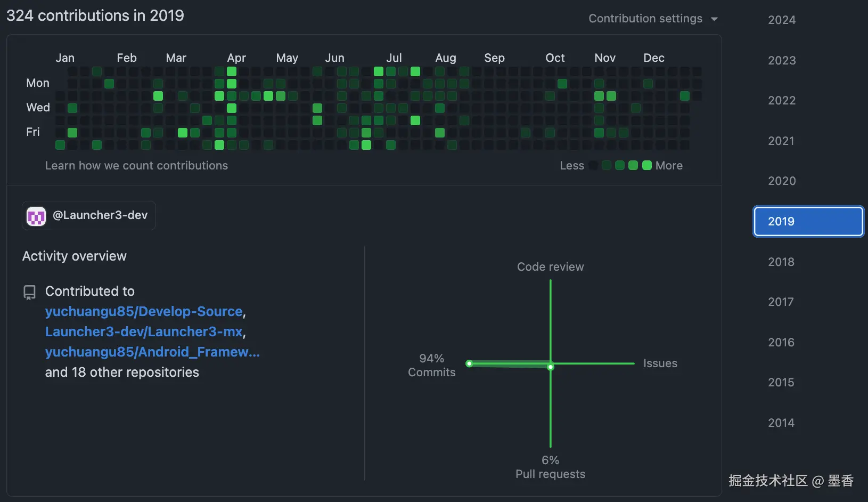
Task: Click the Commits node on the activity chart
Action: pyautogui.click(x=469, y=363)
